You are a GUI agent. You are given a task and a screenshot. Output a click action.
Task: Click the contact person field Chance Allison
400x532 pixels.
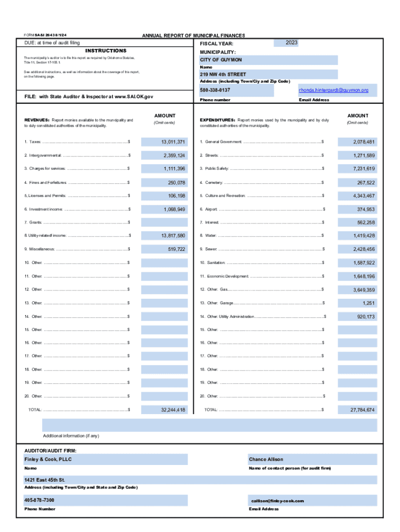[x=312, y=459]
